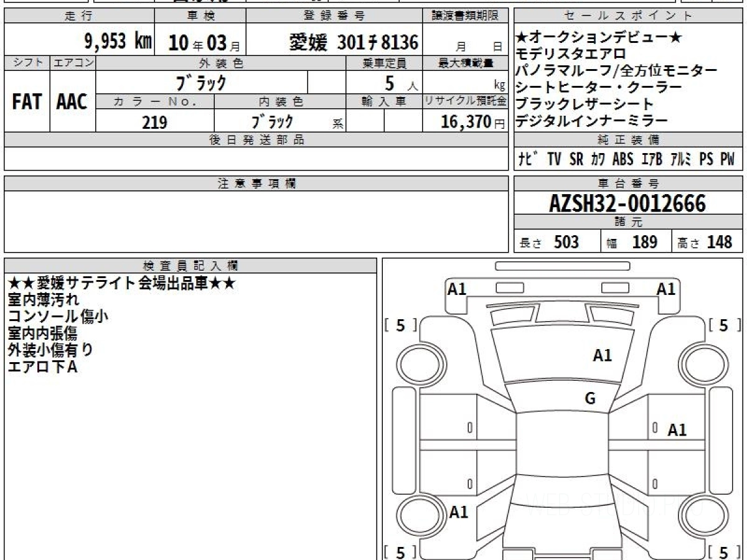Click the PS equipment code
The width and height of the screenshot is (747, 560).
pyautogui.click(x=706, y=159)
